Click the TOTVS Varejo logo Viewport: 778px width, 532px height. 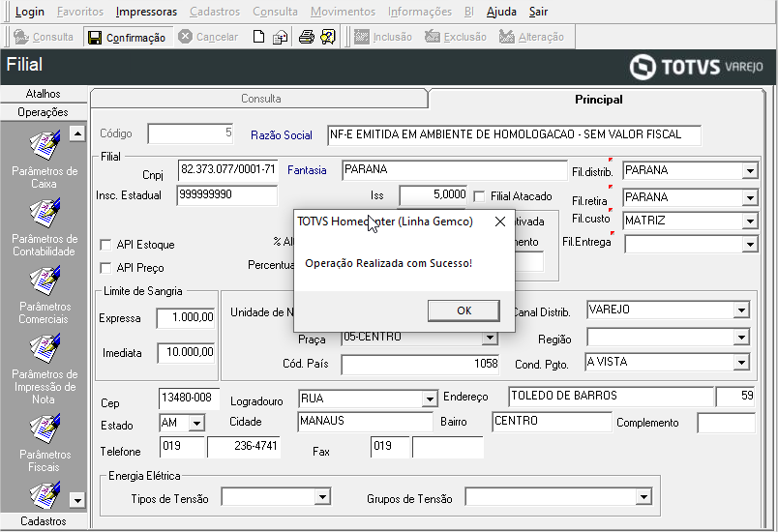pyautogui.click(x=696, y=67)
